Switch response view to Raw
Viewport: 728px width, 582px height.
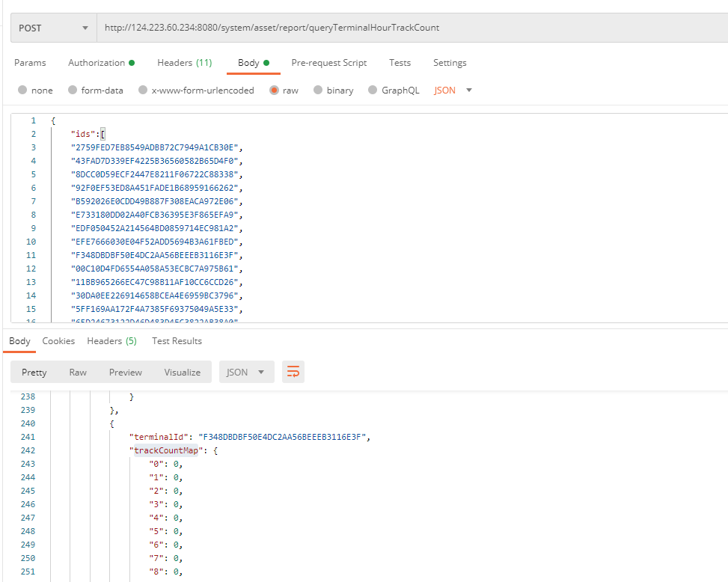[78, 372]
